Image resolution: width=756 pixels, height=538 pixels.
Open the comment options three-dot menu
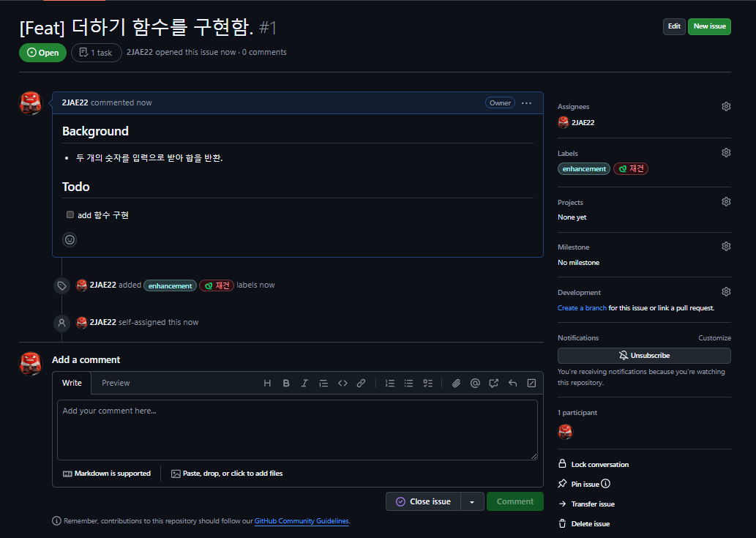(x=526, y=103)
